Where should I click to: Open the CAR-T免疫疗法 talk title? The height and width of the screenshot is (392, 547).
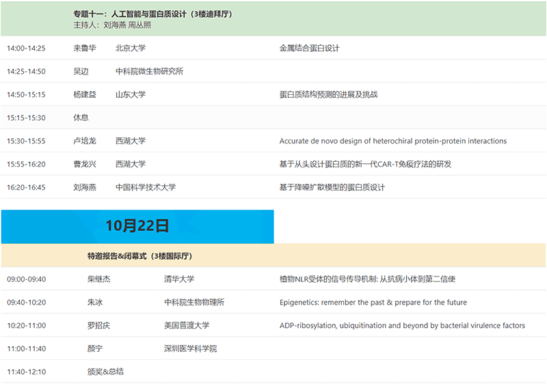pyautogui.click(x=365, y=165)
